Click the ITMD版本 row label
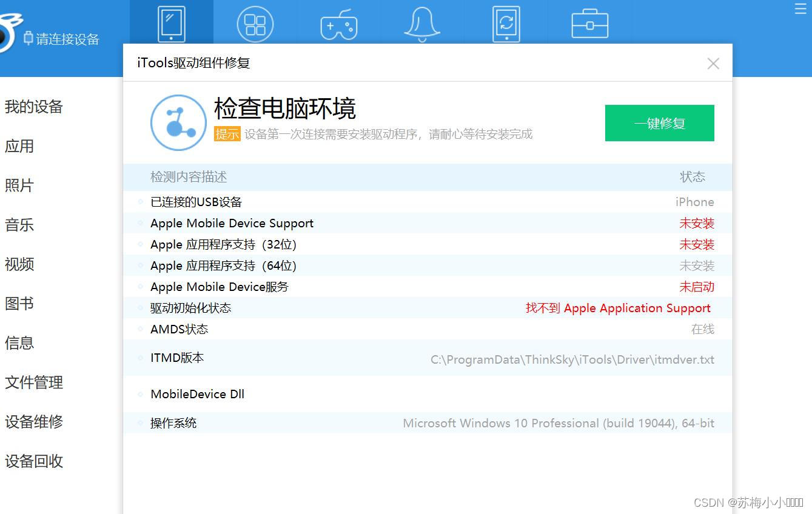812x514 pixels. click(177, 358)
